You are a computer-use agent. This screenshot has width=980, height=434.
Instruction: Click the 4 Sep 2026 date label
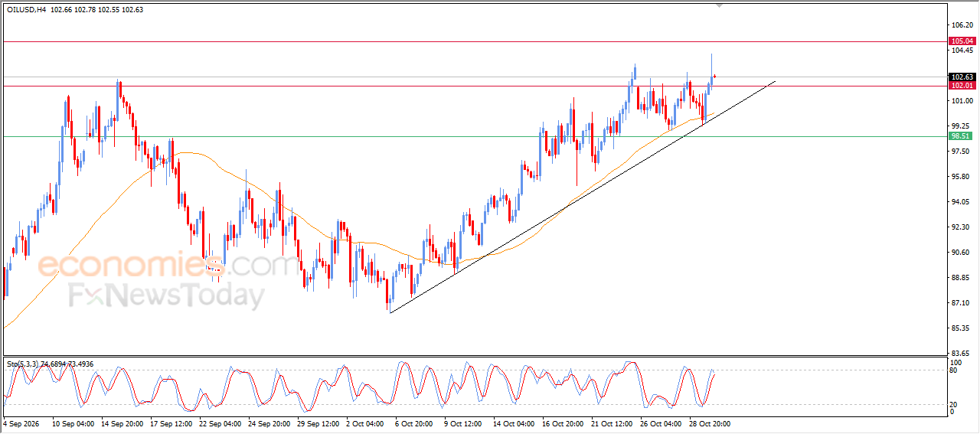pos(21,423)
